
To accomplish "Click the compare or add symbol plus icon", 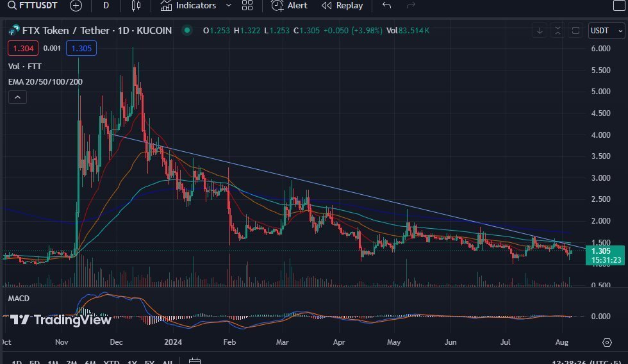I will pos(76,6).
